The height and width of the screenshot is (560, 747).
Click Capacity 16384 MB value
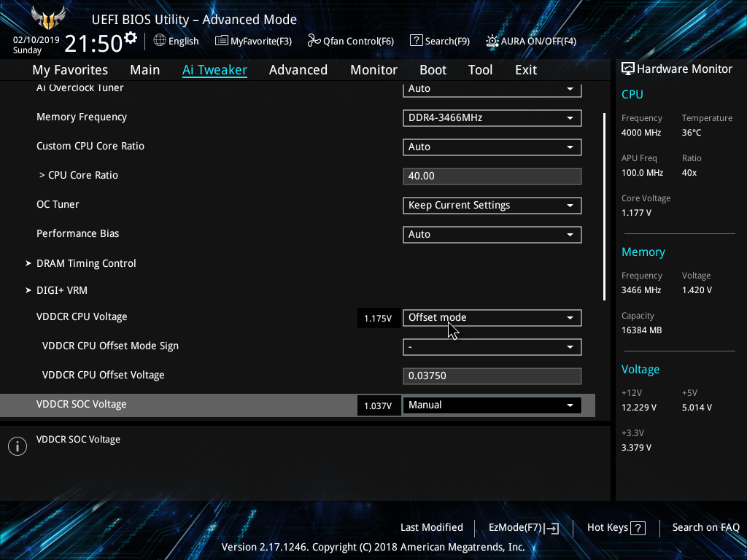642,330
